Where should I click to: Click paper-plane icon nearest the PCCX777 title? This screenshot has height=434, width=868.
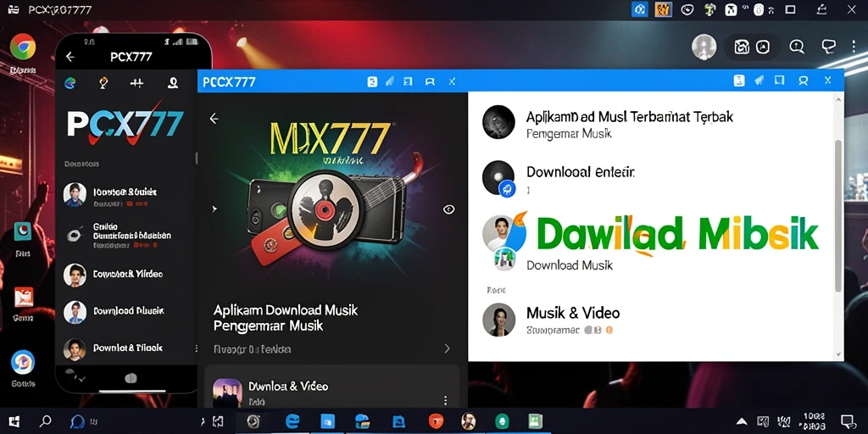tap(389, 81)
